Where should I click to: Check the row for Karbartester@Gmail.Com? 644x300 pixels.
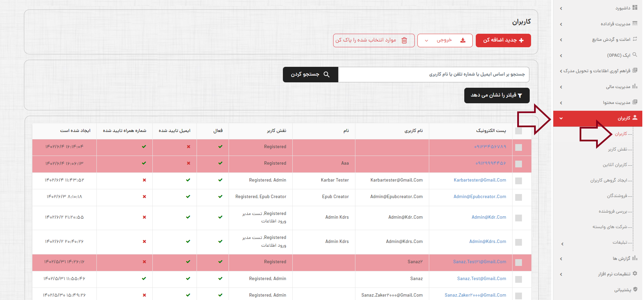(519, 181)
